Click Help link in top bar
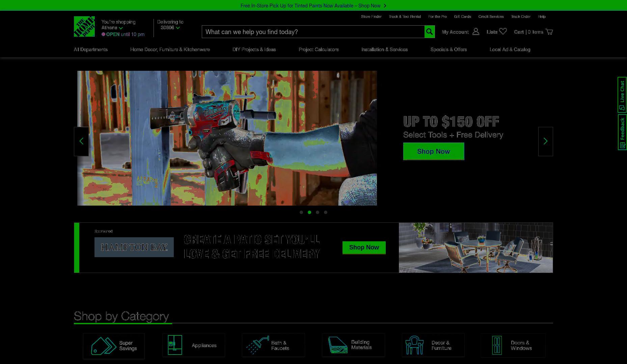 tap(542, 17)
